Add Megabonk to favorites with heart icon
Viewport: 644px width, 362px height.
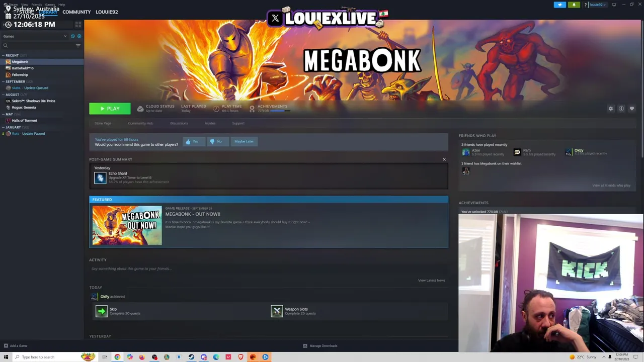coord(632,109)
